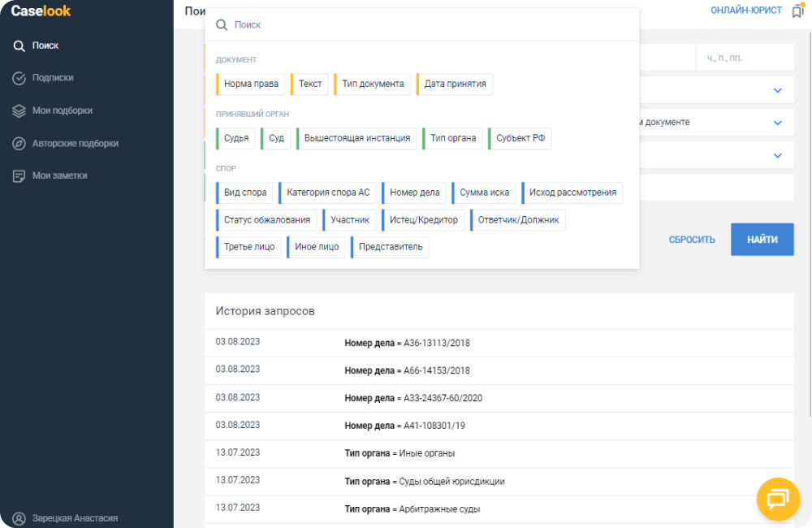Click the СБРОСИТЬ reset link
This screenshot has height=528, width=812.
click(x=692, y=240)
